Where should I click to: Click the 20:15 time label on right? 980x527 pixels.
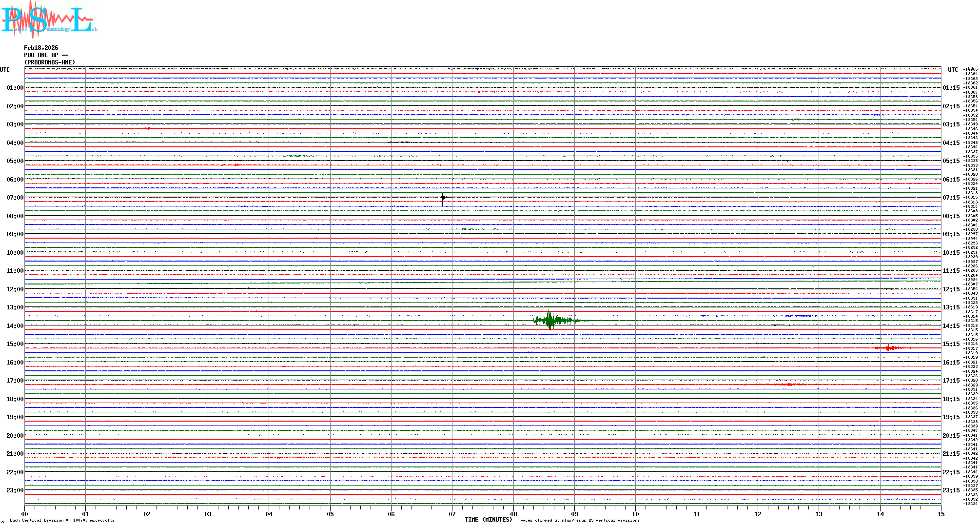tap(951, 436)
